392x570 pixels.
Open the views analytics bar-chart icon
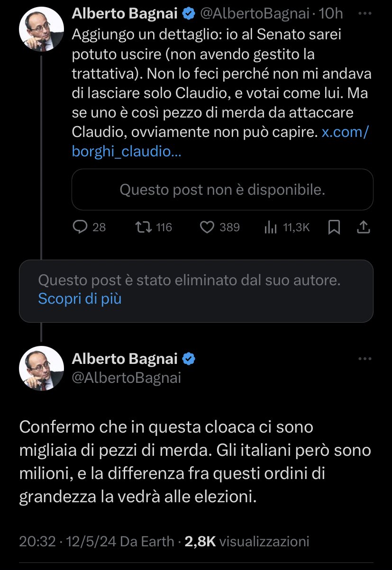coord(270,227)
